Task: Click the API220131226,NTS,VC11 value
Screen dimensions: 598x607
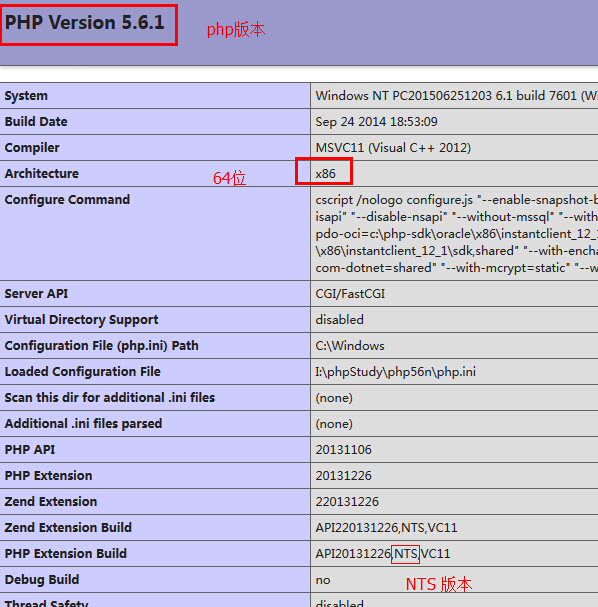Action: [386, 527]
